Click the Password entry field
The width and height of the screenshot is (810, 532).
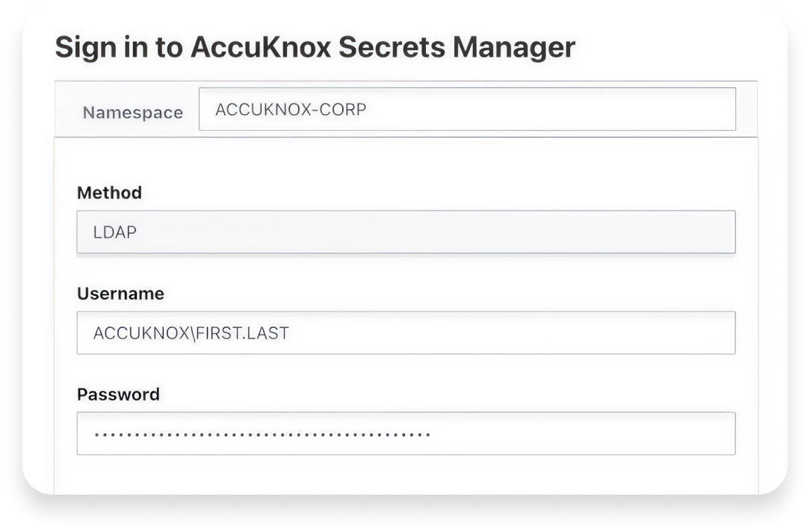(407, 433)
